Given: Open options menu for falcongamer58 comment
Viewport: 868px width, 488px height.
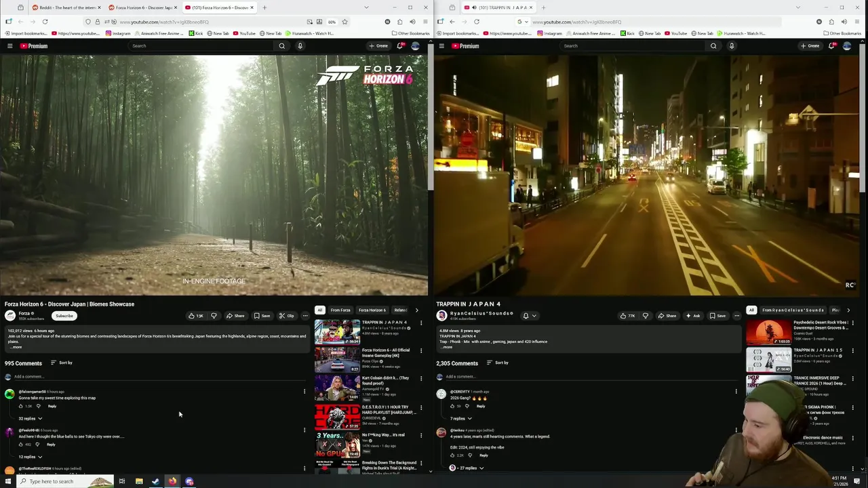Looking at the screenshot, I should [304, 391].
